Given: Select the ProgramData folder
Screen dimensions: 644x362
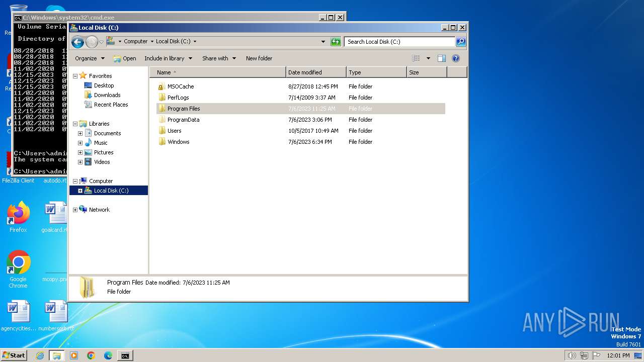Looking at the screenshot, I should 183,120.
